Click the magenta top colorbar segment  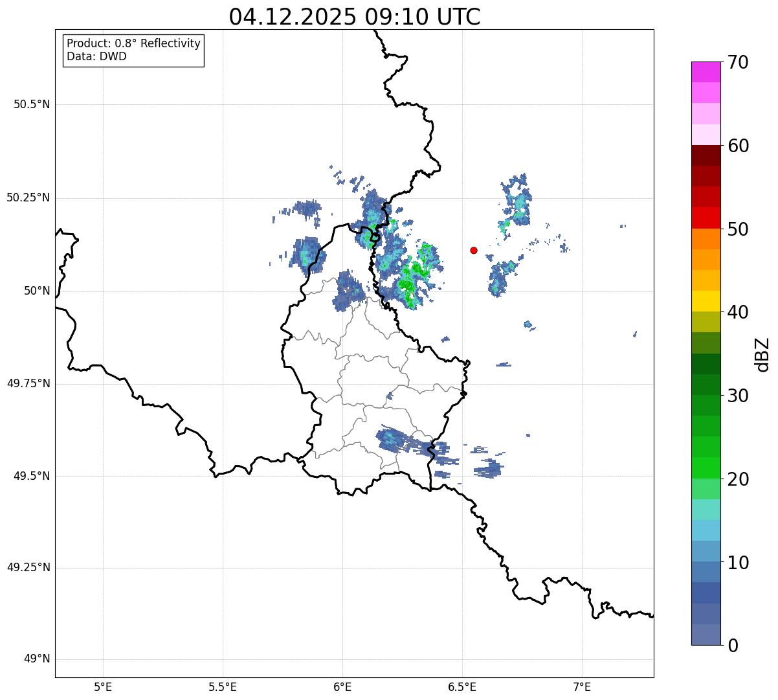coord(706,72)
